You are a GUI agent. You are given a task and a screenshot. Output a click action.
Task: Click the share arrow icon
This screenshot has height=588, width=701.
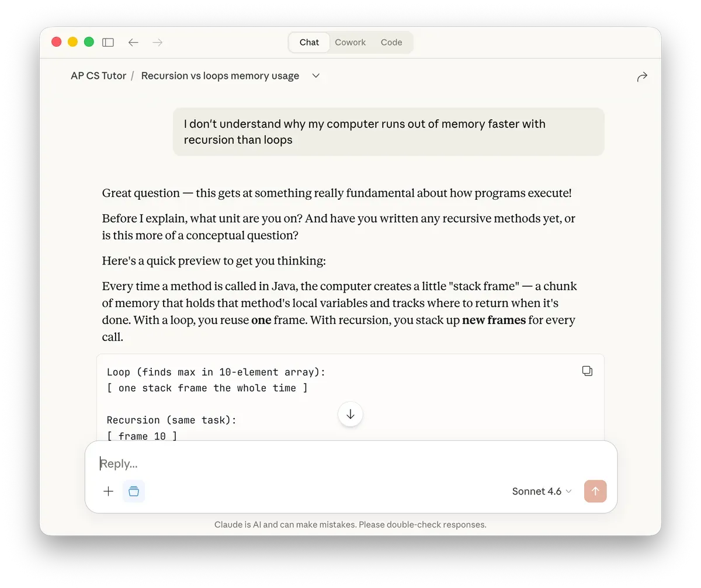[642, 76]
